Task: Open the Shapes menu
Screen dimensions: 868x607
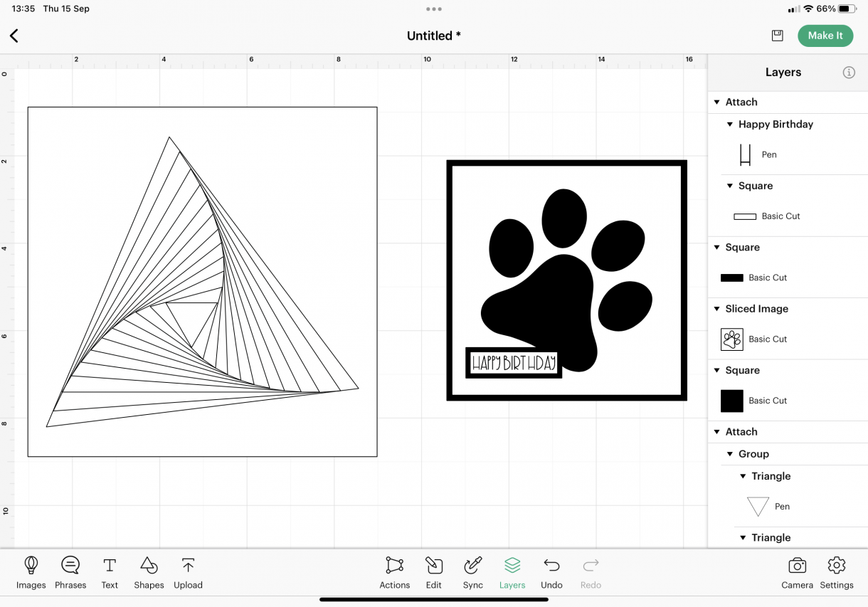Action: coord(149,572)
